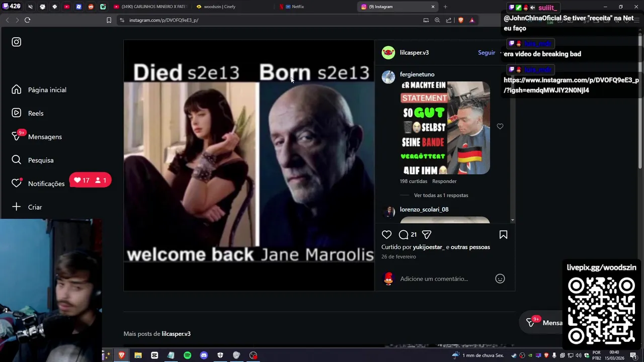644x362 pixels.
Task: Like the post with heart icon
Action: coord(386,234)
